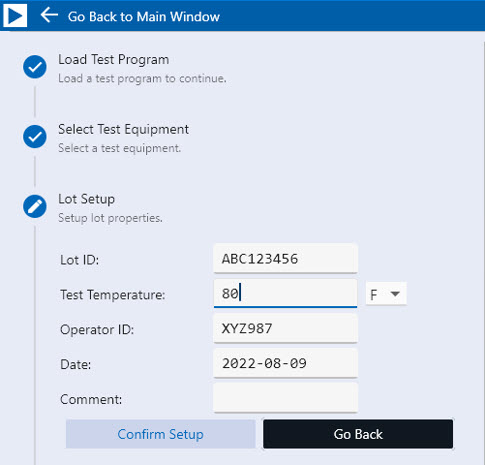Click the play triangle app logo icon

click(15, 16)
